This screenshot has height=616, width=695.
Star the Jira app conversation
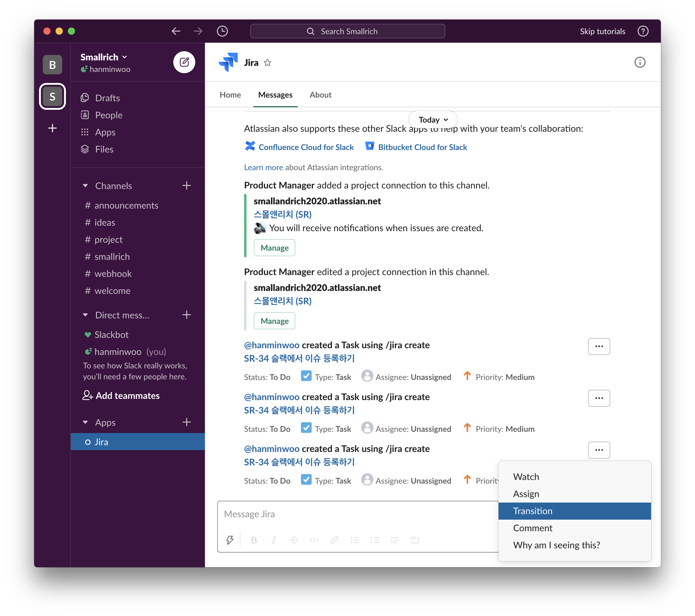(x=268, y=63)
